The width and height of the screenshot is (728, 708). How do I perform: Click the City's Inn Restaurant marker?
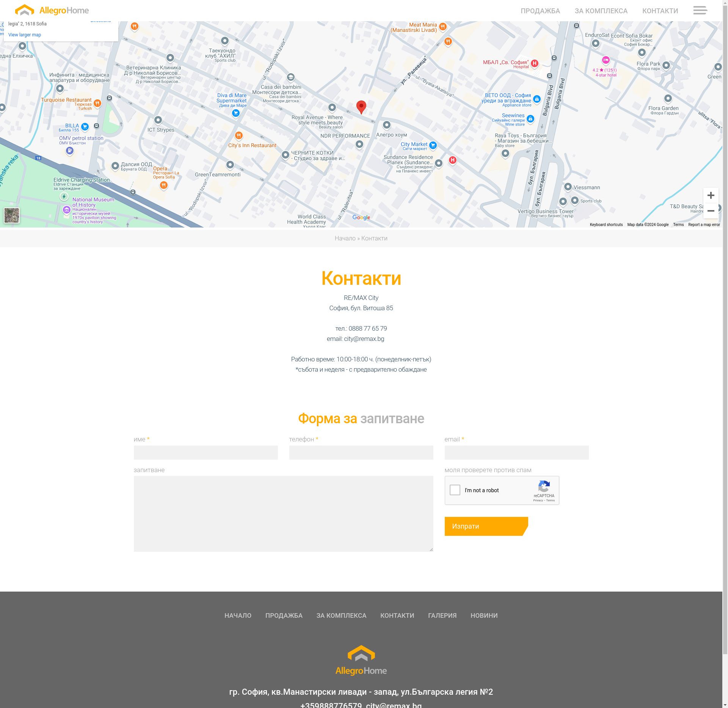(x=238, y=135)
